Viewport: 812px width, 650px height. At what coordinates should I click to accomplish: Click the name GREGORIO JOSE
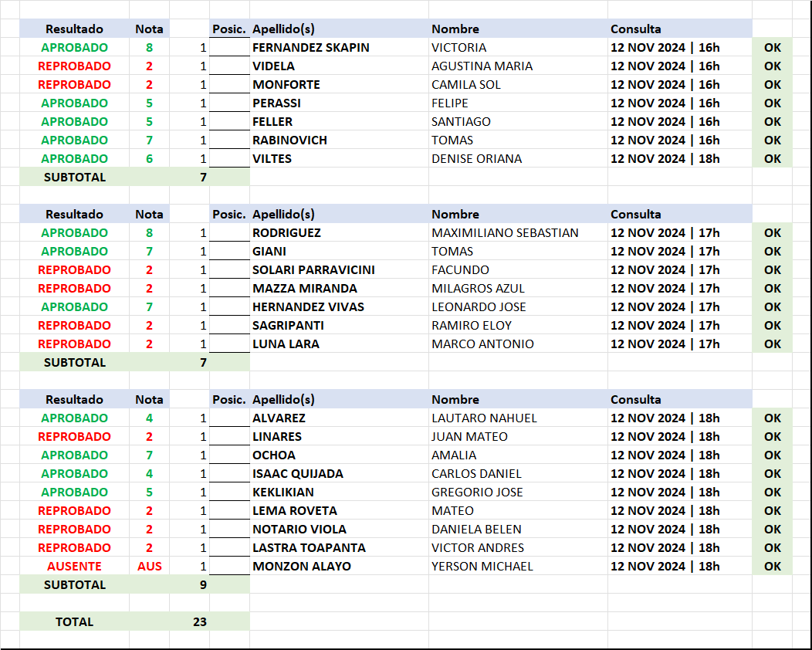coord(477,493)
